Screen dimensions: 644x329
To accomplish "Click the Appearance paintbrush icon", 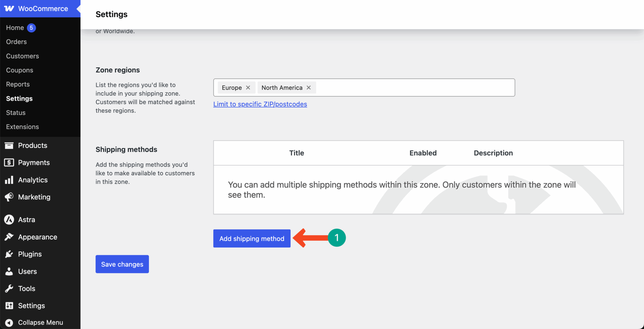I will click(9, 237).
